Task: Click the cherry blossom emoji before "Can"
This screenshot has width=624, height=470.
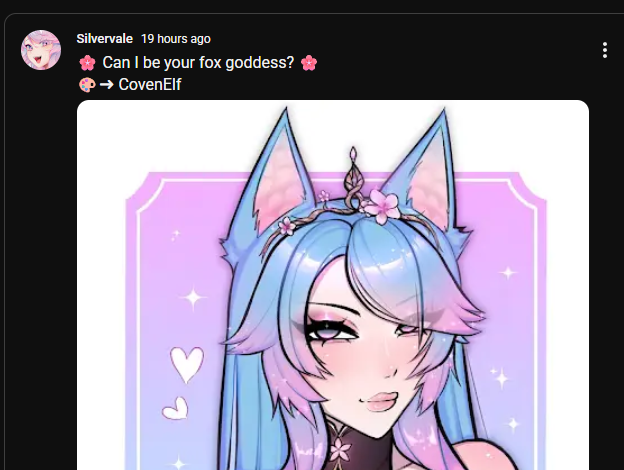Action: pyautogui.click(x=87, y=63)
